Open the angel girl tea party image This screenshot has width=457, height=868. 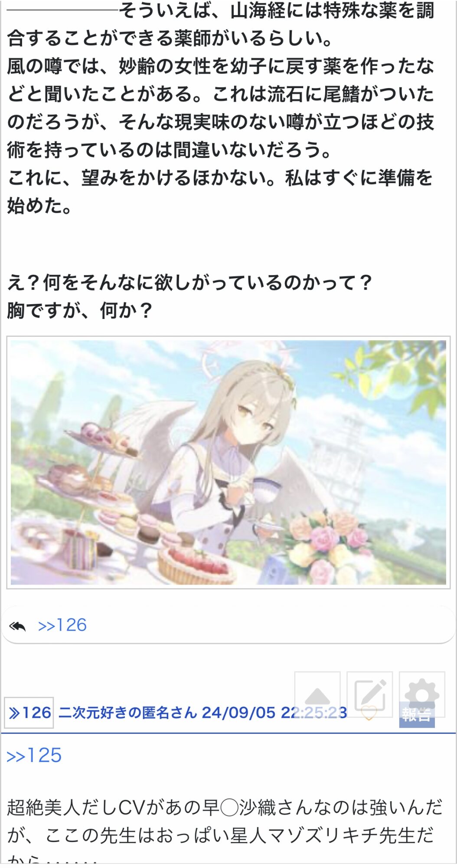point(228,462)
